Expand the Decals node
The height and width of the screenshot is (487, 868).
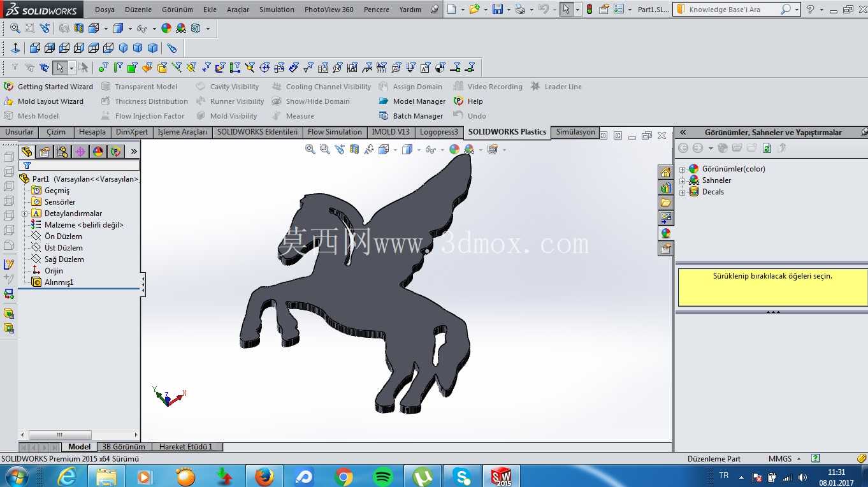[682, 192]
